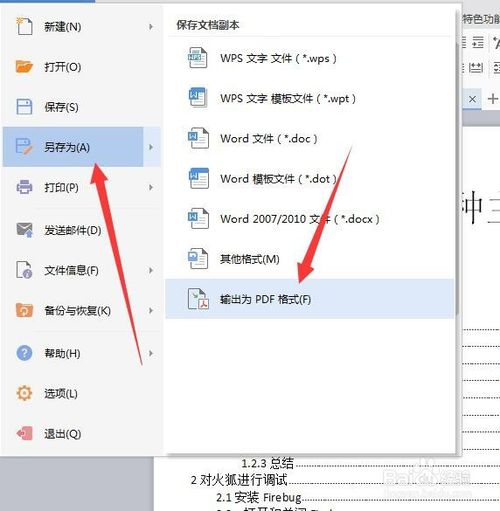Click the Backup and Restore icon
The image size is (500, 511).
[24, 310]
